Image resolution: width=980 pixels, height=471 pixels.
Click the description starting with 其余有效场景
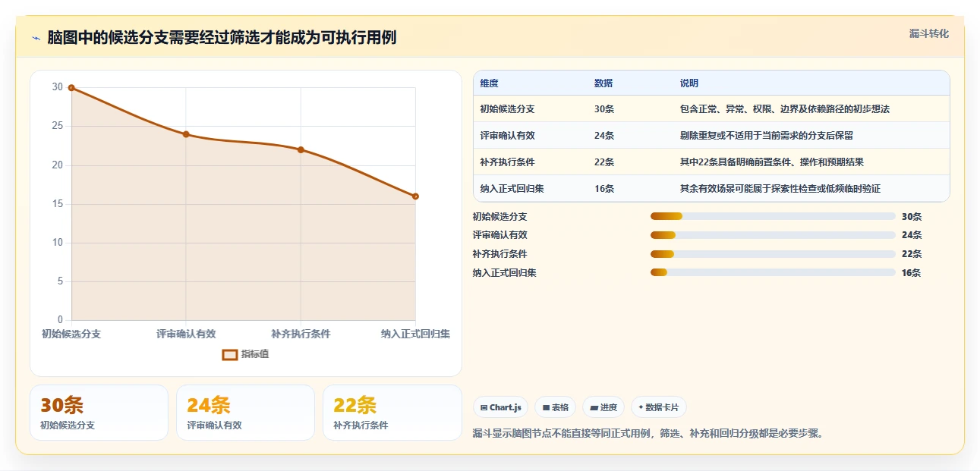(x=780, y=189)
